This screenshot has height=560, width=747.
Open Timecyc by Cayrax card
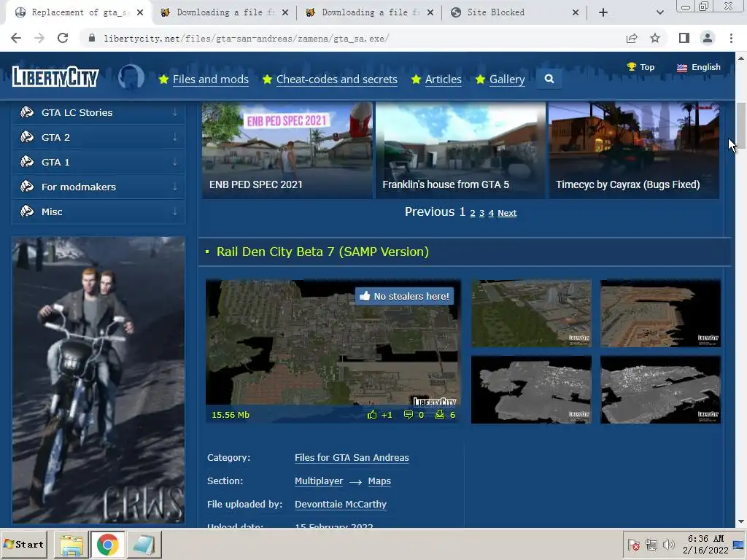pyautogui.click(x=634, y=149)
